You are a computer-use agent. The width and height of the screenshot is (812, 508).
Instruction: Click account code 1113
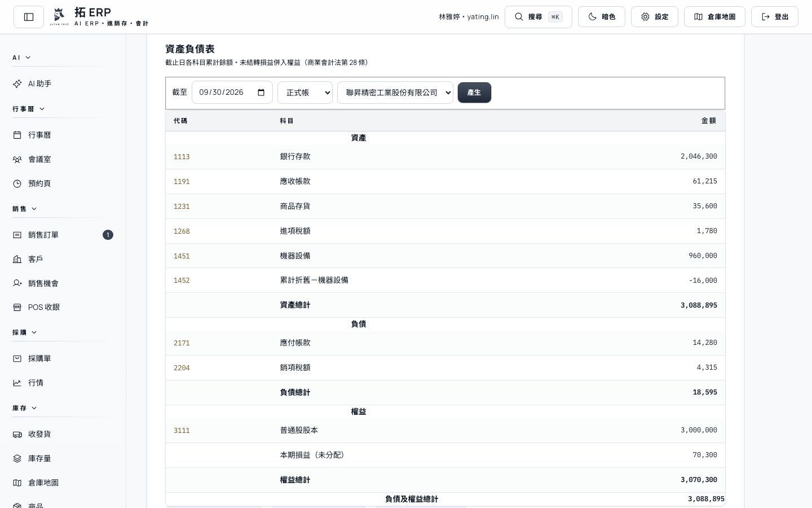click(182, 157)
